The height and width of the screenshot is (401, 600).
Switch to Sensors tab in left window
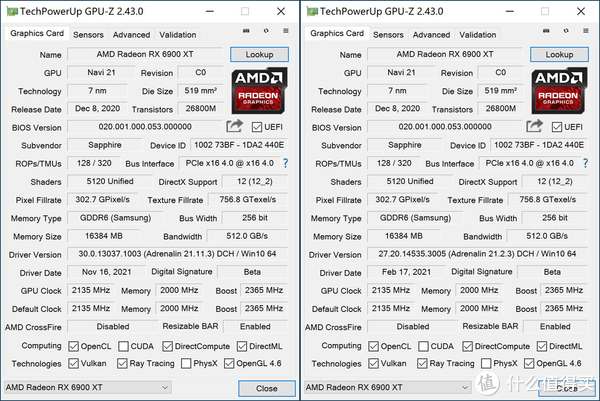point(88,35)
